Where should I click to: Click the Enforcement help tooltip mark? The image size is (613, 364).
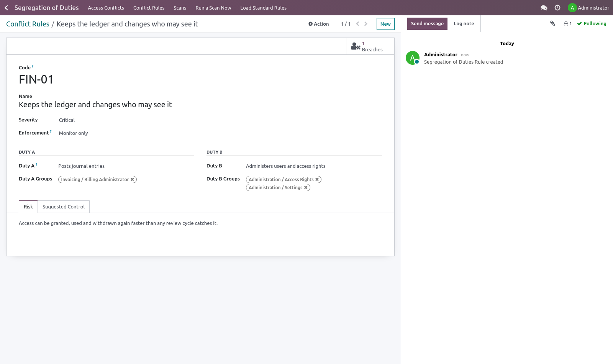click(x=51, y=131)
